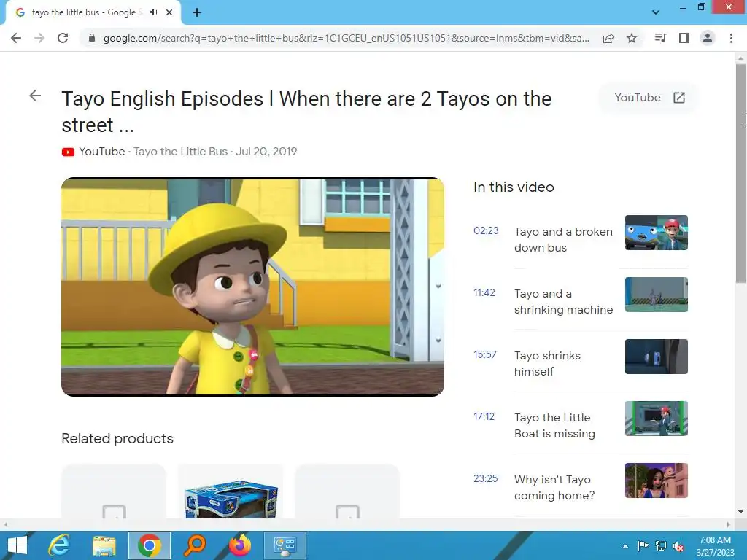Open the clock showing 7:08 AM
The width and height of the screenshot is (747, 560).
715,545
